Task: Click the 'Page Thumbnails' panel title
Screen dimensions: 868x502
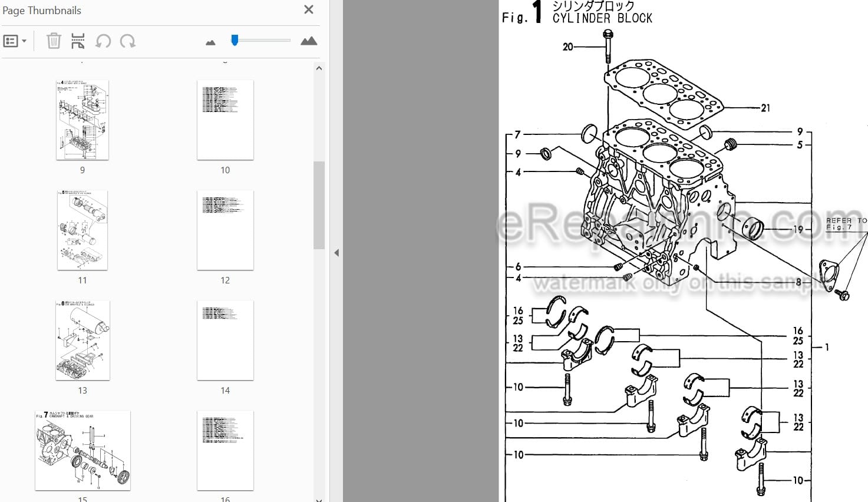Action: (x=42, y=10)
